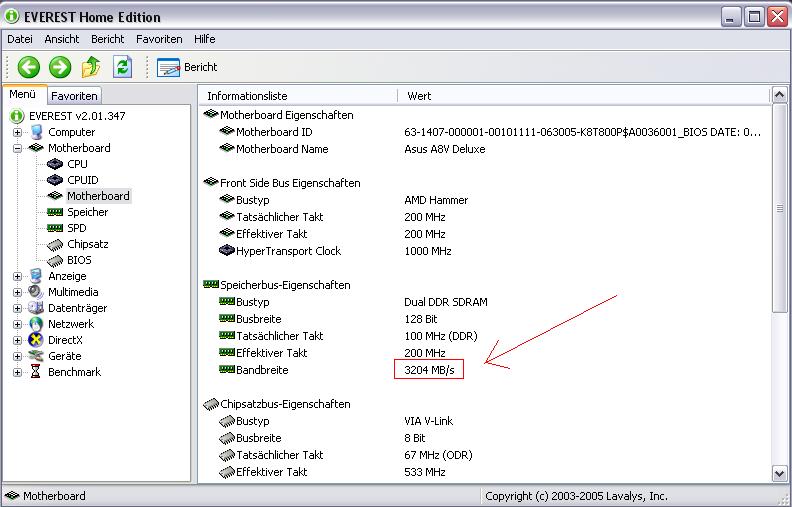This screenshot has height=507, width=792.
Task: Expand the Multimedia tree node
Action: pyautogui.click(x=17, y=292)
